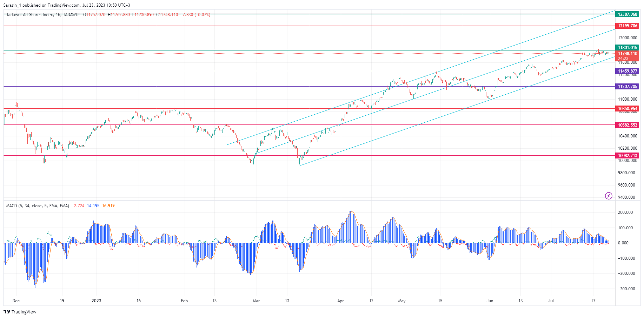Click the 9800.000 price axis tick

click(x=626, y=173)
